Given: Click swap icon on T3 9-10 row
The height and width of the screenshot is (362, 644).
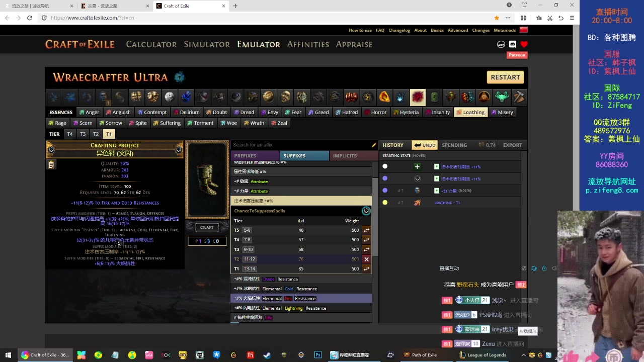Looking at the screenshot, I should click(x=366, y=249).
